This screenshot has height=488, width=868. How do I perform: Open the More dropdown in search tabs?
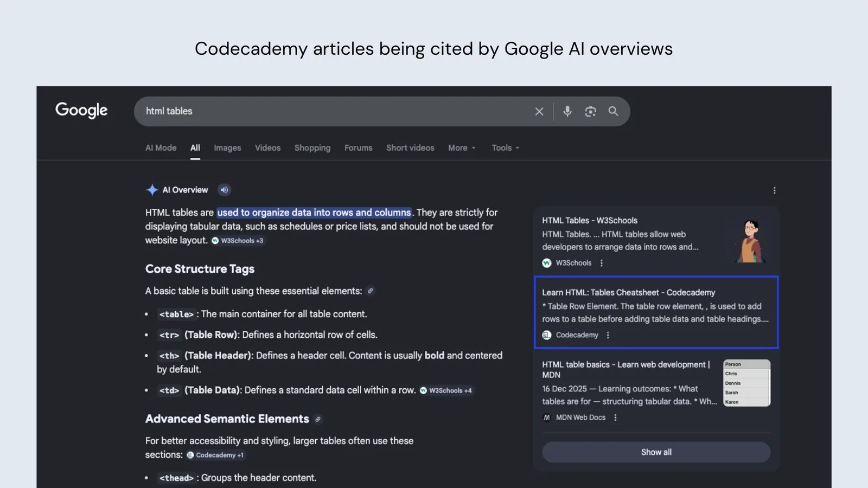tap(462, 148)
